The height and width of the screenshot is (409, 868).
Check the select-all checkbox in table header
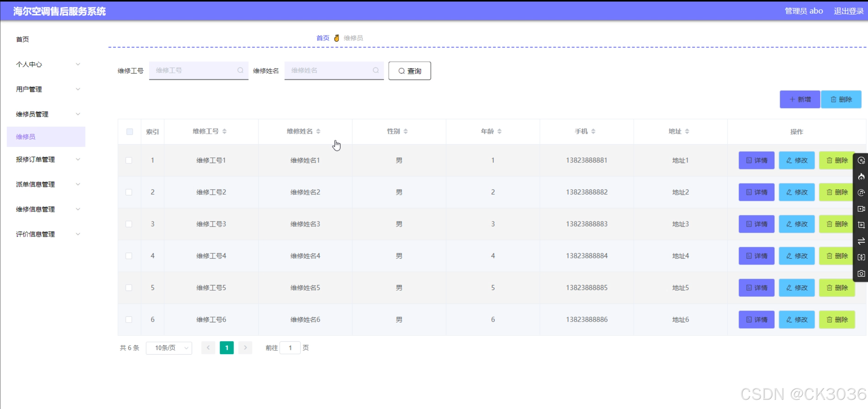[129, 132]
